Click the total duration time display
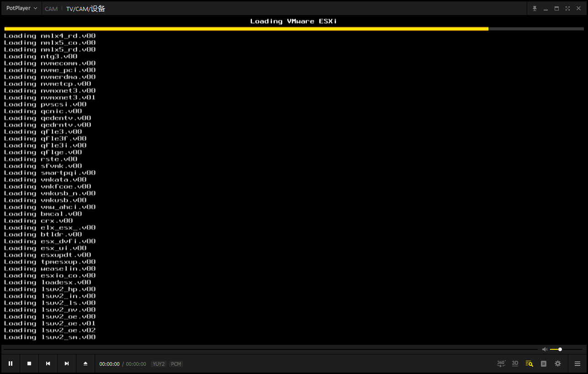This screenshot has height=374, width=588. (x=136, y=364)
